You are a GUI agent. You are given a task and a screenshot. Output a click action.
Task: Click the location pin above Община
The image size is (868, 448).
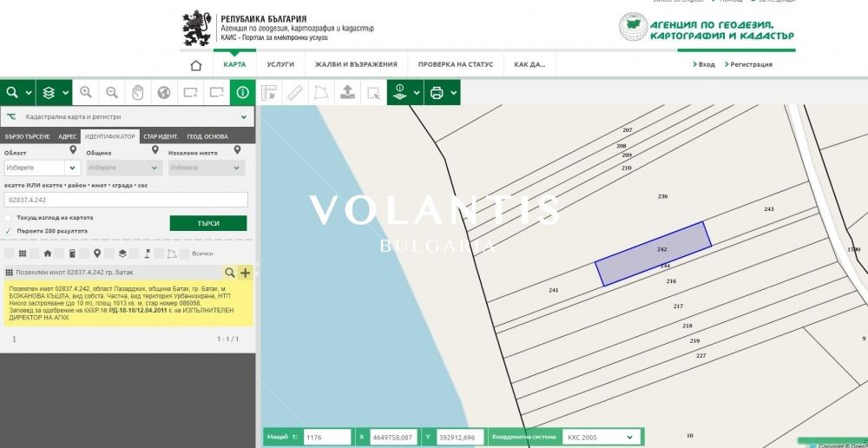click(x=155, y=150)
